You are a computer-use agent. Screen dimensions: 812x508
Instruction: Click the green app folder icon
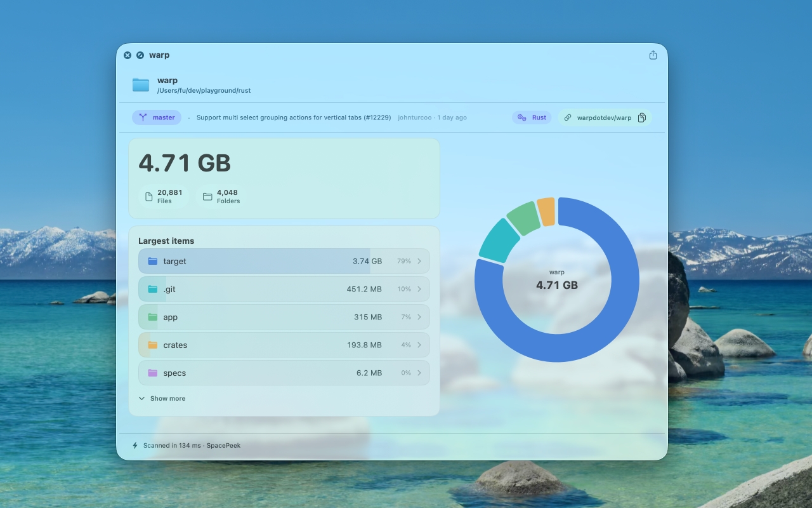click(x=152, y=317)
